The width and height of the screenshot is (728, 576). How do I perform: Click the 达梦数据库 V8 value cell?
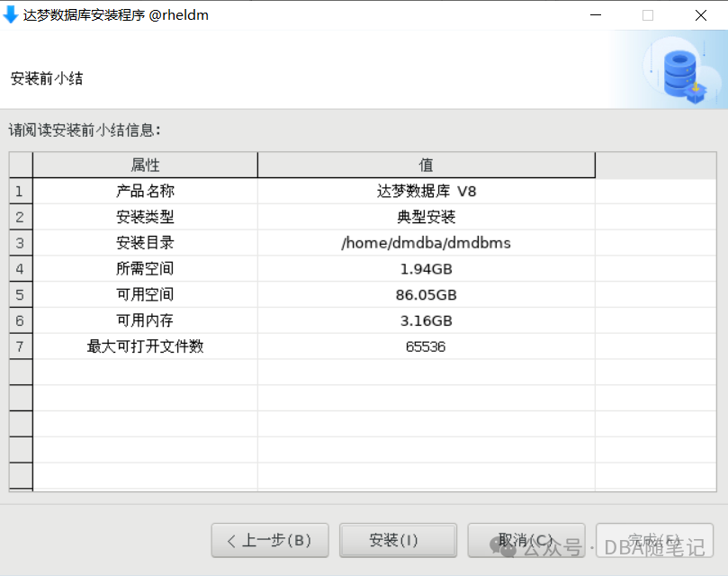coord(426,191)
